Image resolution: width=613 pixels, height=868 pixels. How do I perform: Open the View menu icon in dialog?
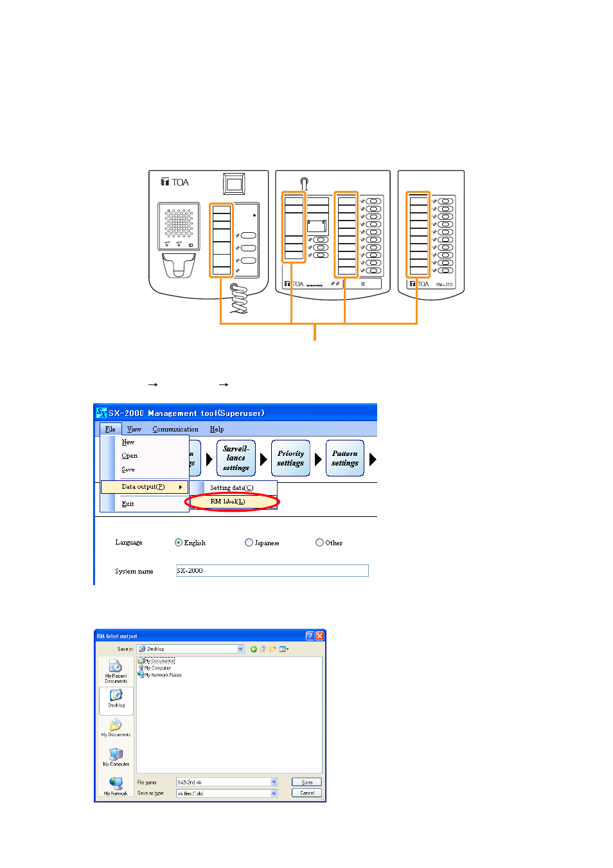(284, 649)
